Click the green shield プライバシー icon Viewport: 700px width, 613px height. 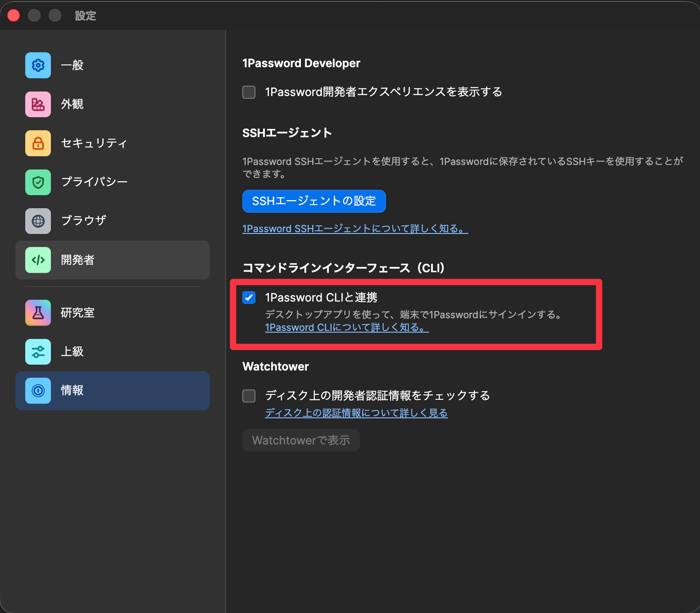[x=38, y=182]
